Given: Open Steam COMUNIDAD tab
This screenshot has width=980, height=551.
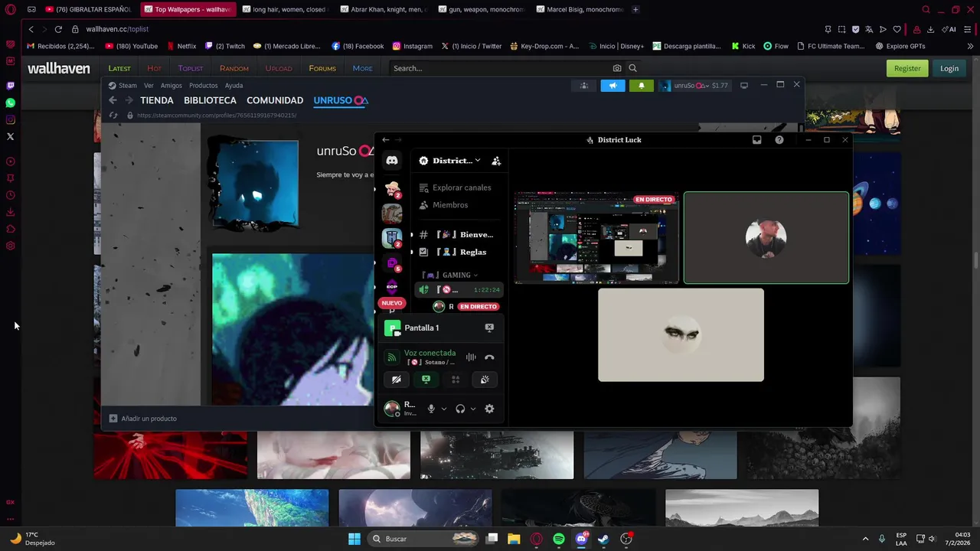Looking at the screenshot, I should tap(275, 100).
